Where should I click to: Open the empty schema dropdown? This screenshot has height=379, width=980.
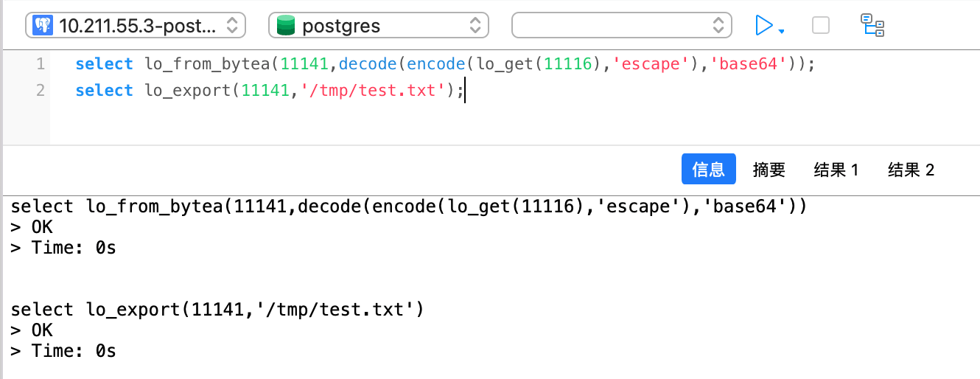(x=621, y=26)
